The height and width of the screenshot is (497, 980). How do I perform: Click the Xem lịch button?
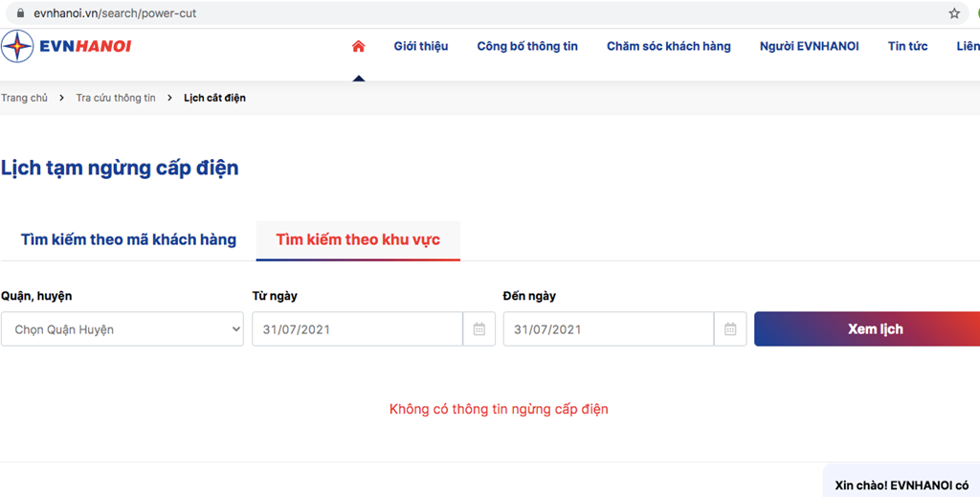[867, 328]
